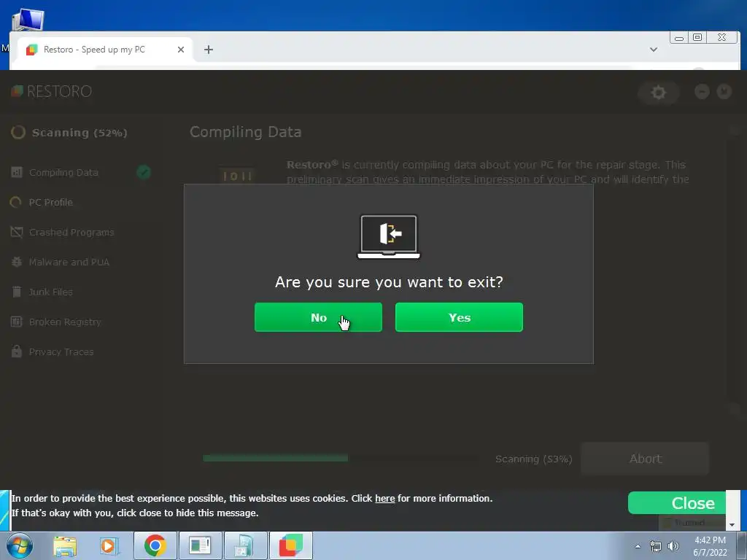The width and height of the screenshot is (747, 560).
Task: Open Google Chrome from taskbar
Action: (155, 545)
